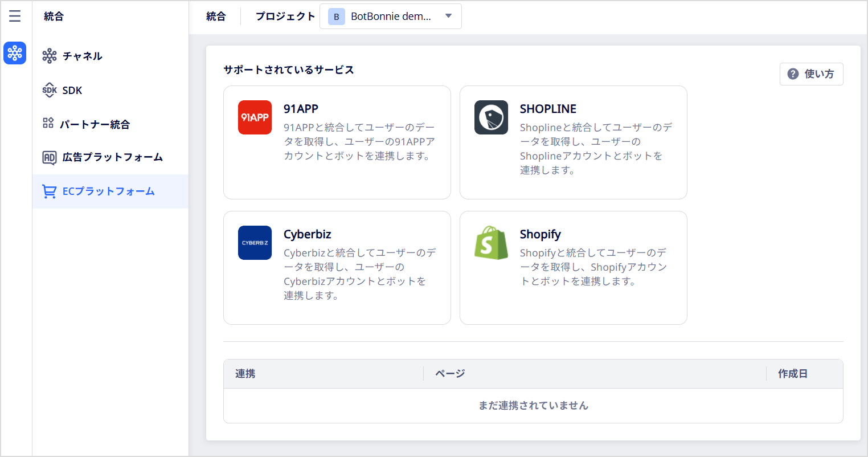This screenshot has height=457, width=868.
Task: Click the パートナー統合 grid icon
Action: click(x=48, y=123)
